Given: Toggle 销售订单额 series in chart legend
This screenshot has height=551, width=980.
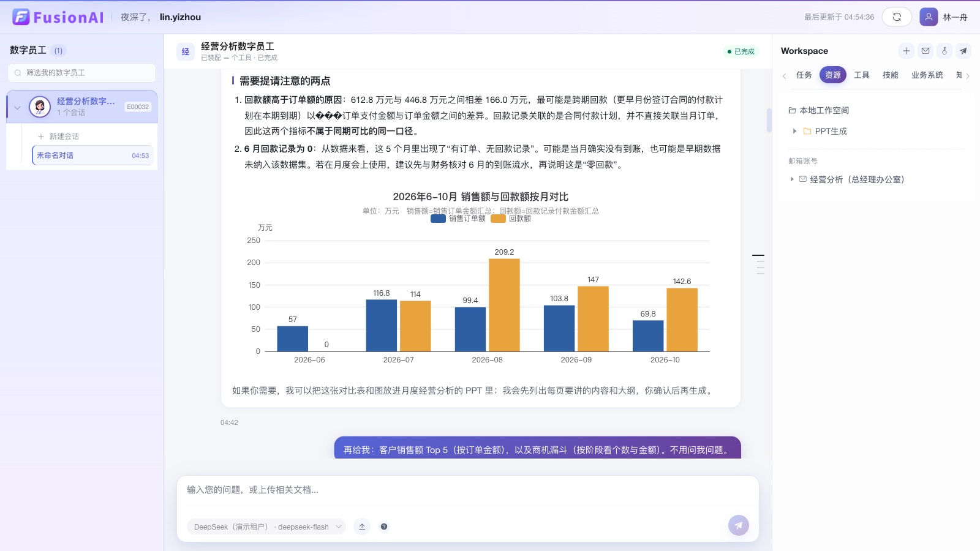Looking at the screenshot, I should 458,219.
